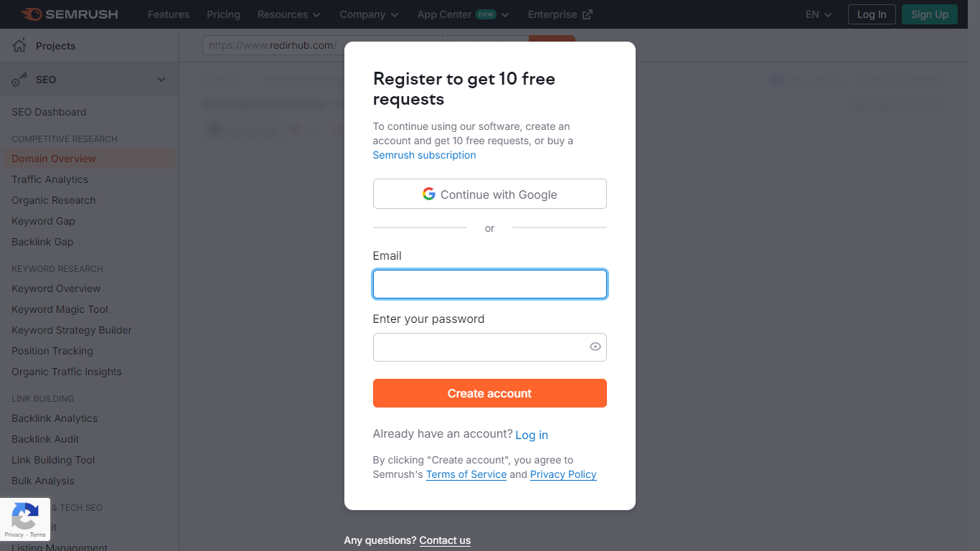980x551 pixels.
Task: Click the Contact us link
Action: coord(445,540)
